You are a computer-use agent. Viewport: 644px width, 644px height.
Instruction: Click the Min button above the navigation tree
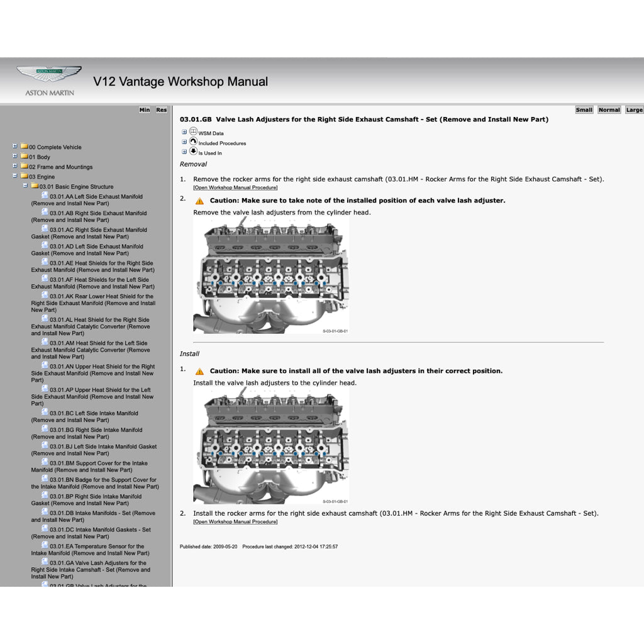[x=144, y=109]
